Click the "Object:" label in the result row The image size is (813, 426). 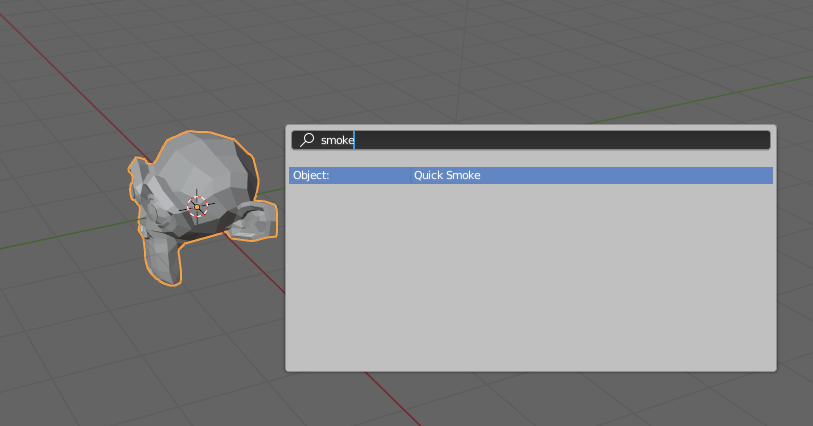[311, 176]
